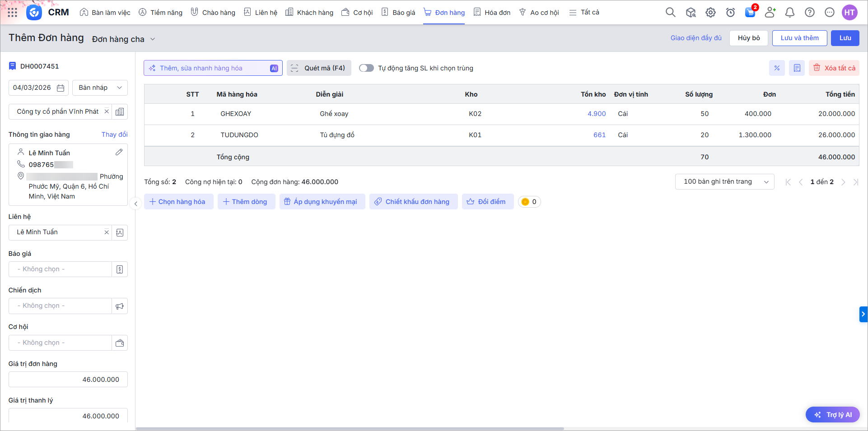Screen dimensions: 868x431
Task: Open the settings gear icon
Action: [x=710, y=13]
